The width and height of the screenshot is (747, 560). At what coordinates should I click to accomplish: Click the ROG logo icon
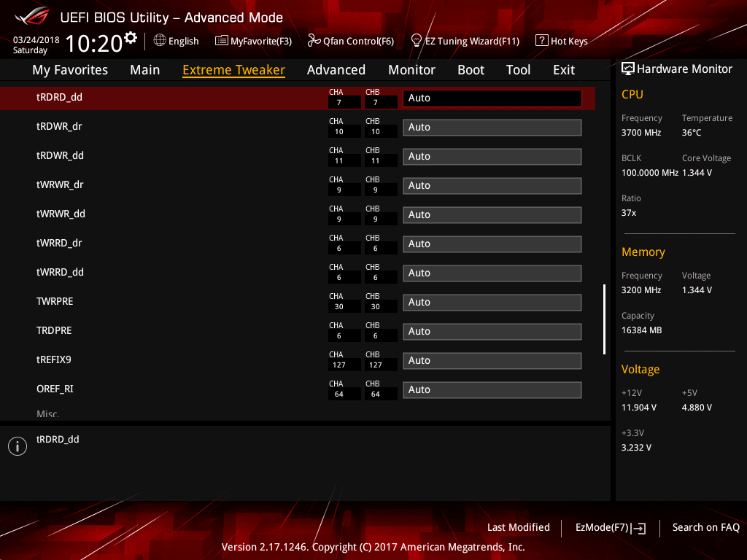click(x=32, y=17)
